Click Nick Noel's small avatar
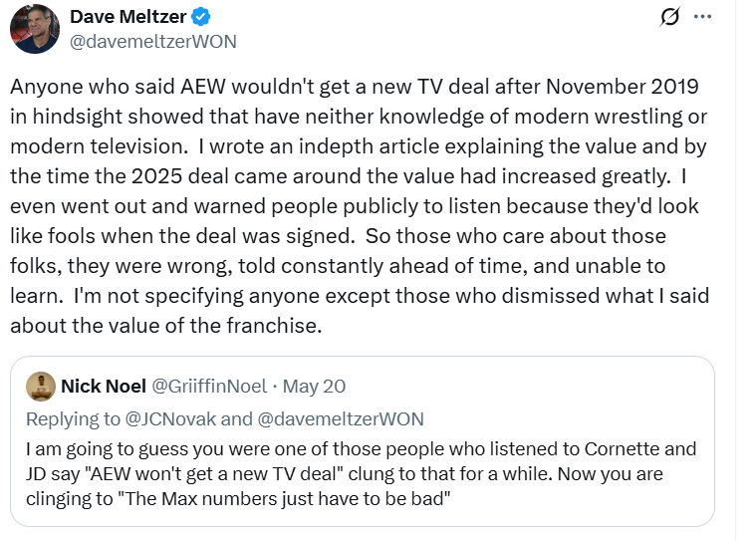 40,386
